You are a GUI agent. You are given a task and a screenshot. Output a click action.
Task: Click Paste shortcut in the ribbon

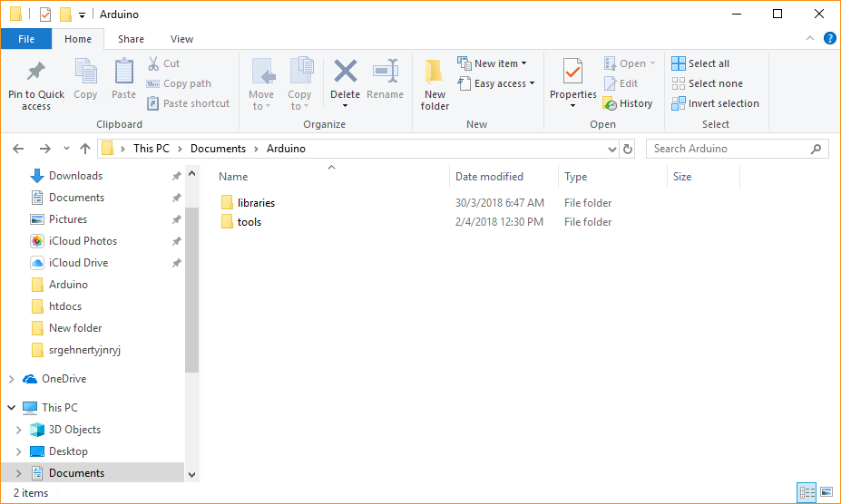click(x=189, y=103)
